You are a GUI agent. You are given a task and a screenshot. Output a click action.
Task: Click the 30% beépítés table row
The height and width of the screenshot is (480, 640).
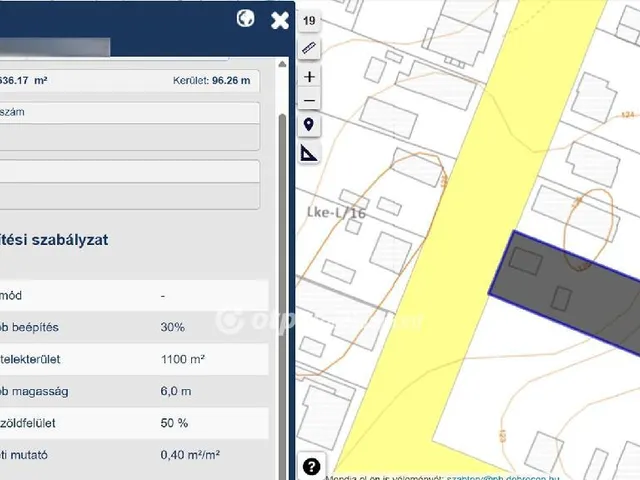[x=135, y=327]
